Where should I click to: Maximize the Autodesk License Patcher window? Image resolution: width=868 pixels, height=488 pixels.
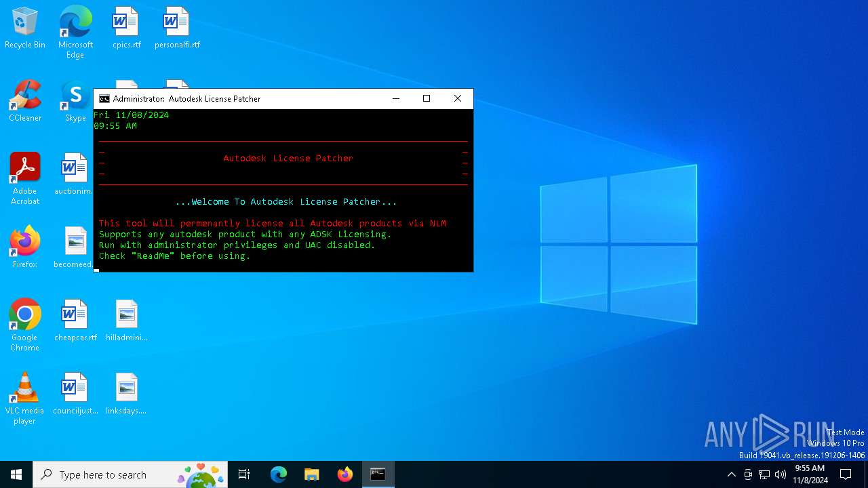(427, 99)
